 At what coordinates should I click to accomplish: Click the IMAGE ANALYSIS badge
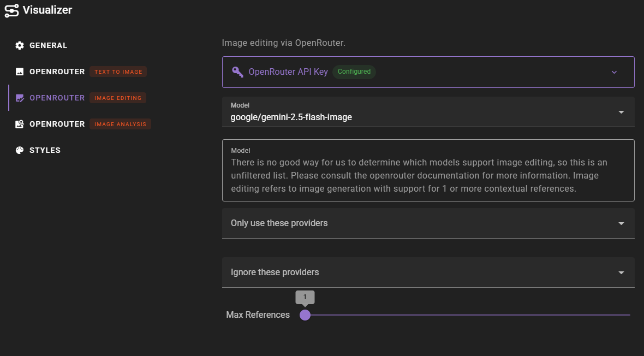(x=120, y=124)
